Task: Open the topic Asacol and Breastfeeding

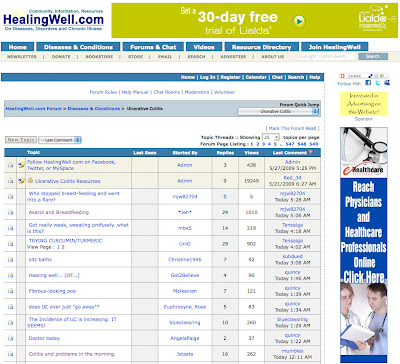Action: [x=59, y=212]
